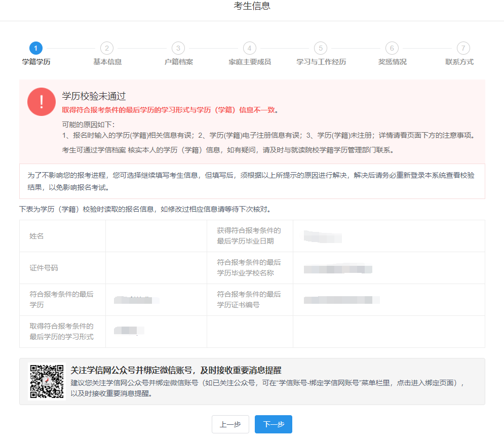Select the 学习与工作经历 step label

pos(321,62)
